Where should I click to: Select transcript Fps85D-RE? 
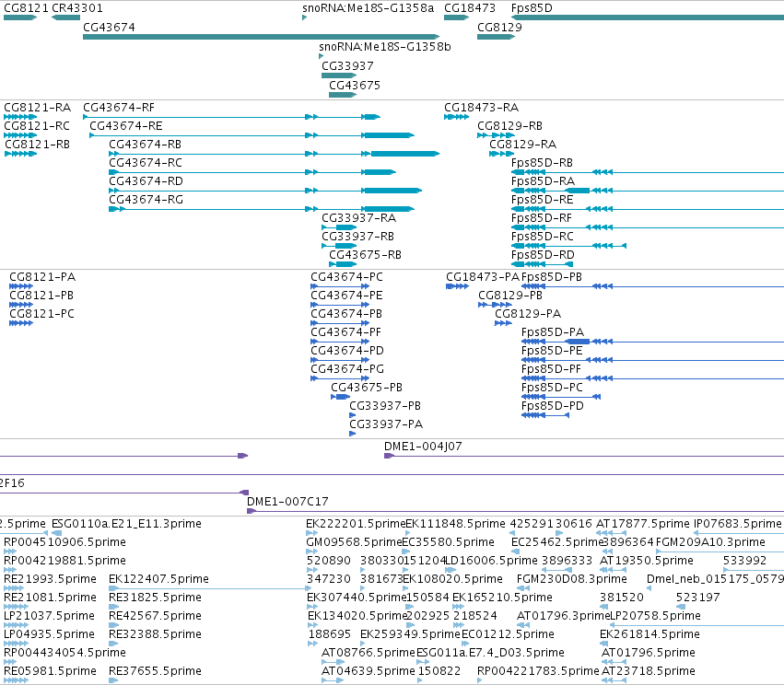click(x=542, y=201)
